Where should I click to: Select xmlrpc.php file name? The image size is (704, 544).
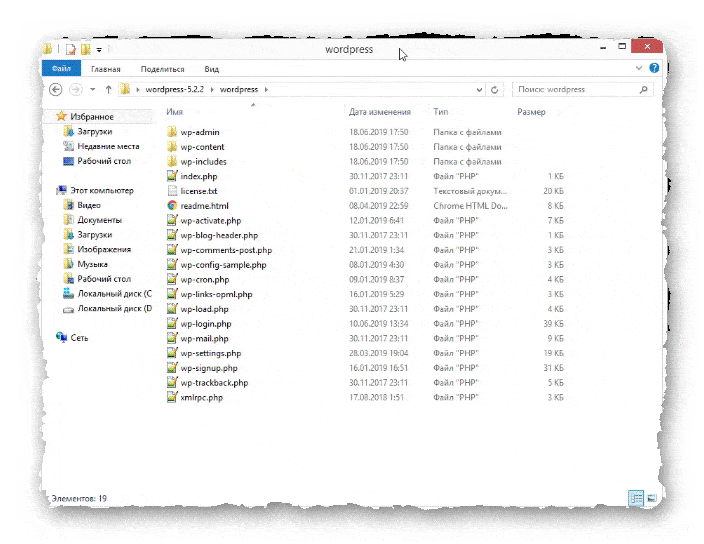(201, 398)
